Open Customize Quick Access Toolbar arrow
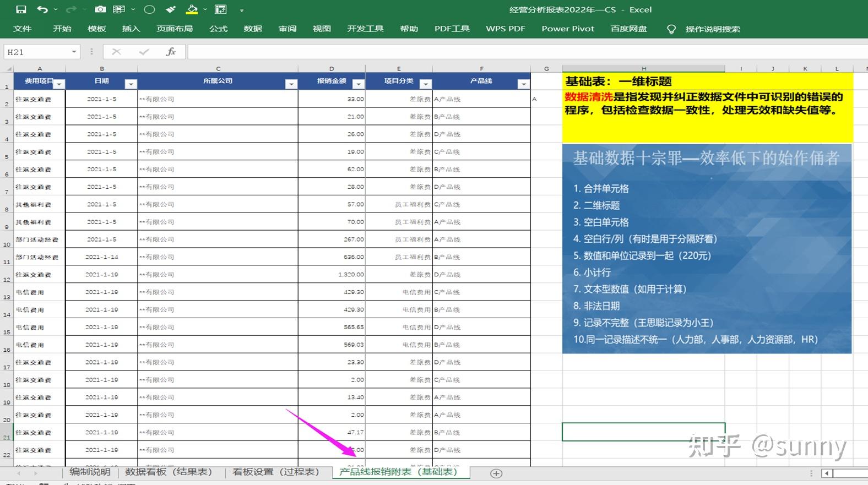Screen dimensions: 868x485 click(x=241, y=10)
